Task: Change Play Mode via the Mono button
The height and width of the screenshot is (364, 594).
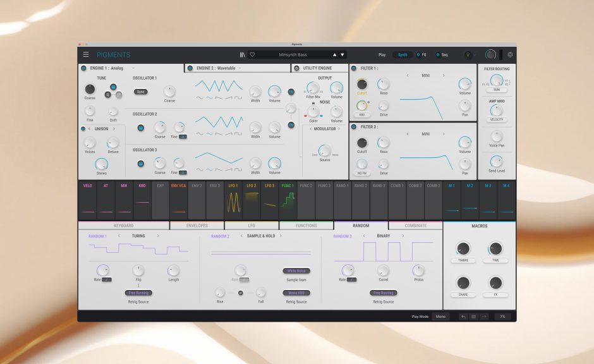Action: coord(440,316)
